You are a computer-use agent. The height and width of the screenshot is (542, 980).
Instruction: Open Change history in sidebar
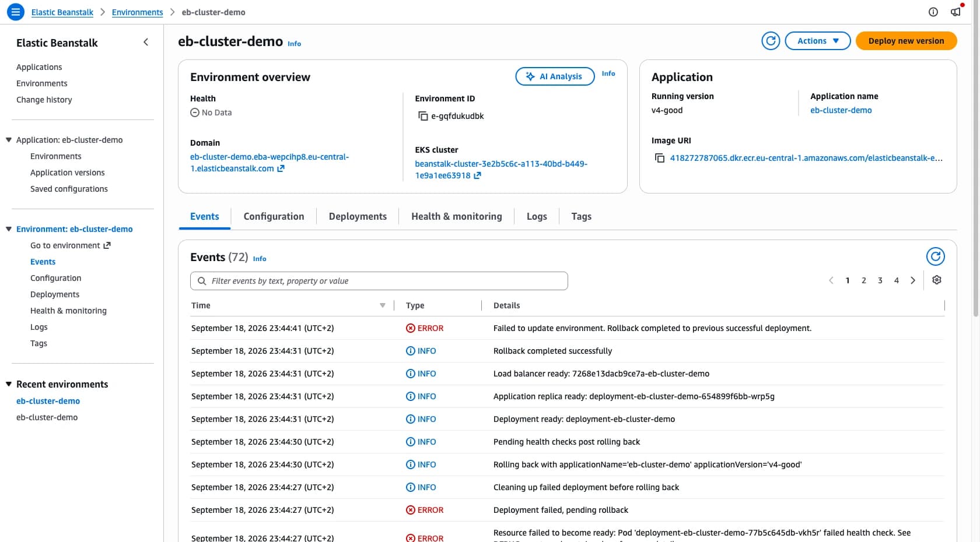[44, 100]
